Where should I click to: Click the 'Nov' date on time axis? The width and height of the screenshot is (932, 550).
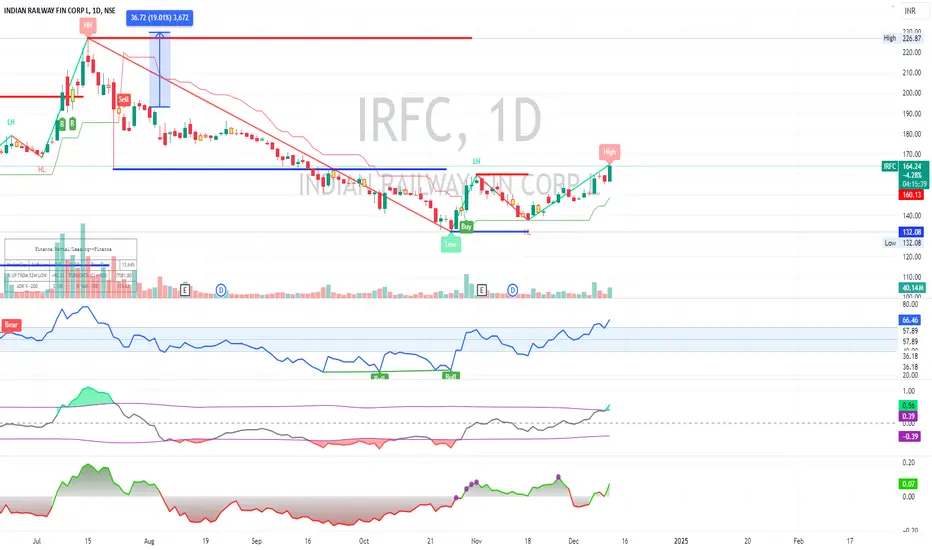[476, 541]
